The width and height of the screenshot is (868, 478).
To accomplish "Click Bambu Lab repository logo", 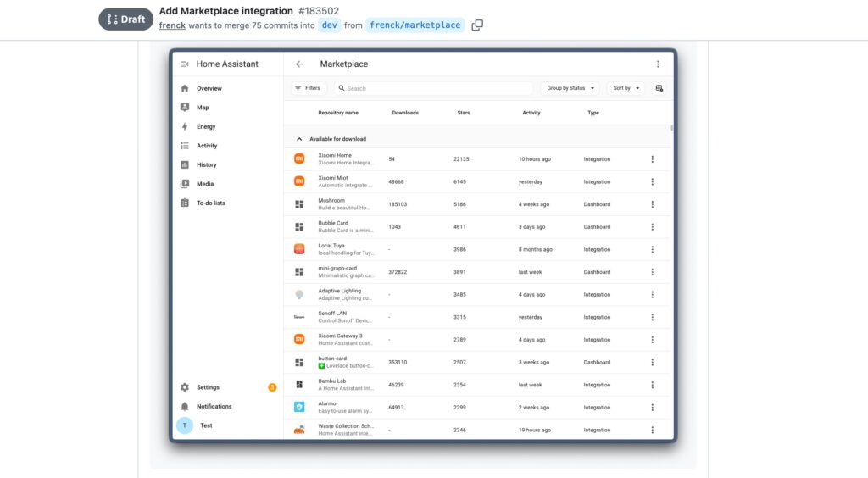I will (x=299, y=385).
